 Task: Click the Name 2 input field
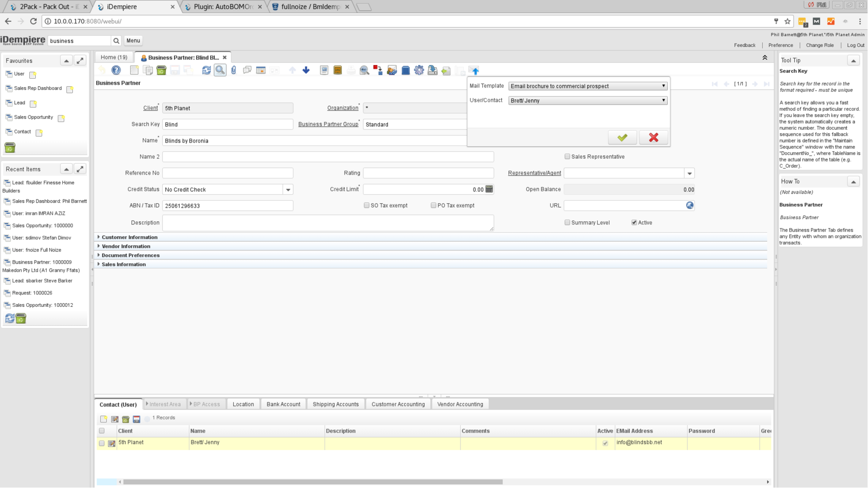pos(328,157)
